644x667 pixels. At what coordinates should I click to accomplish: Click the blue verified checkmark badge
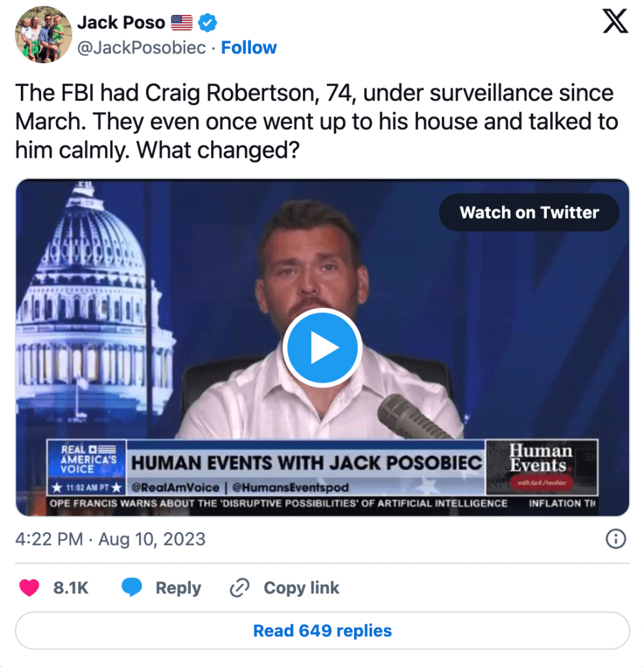pos(208,23)
